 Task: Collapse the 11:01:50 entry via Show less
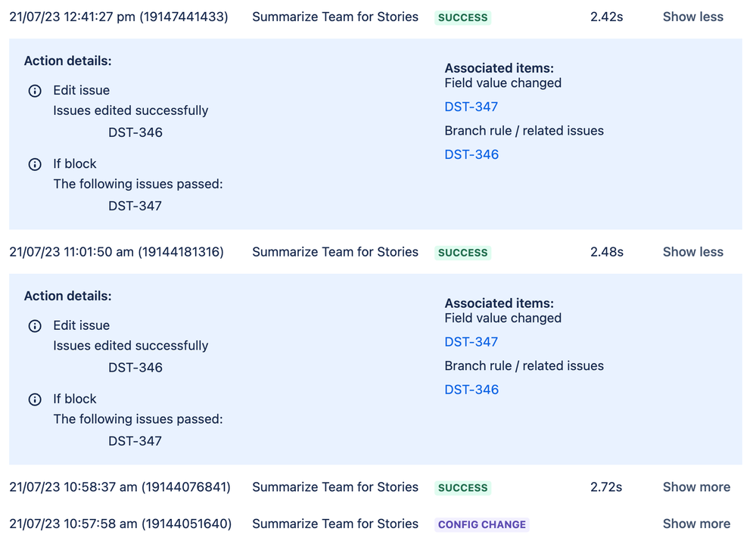pyautogui.click(x=692, y=252)
